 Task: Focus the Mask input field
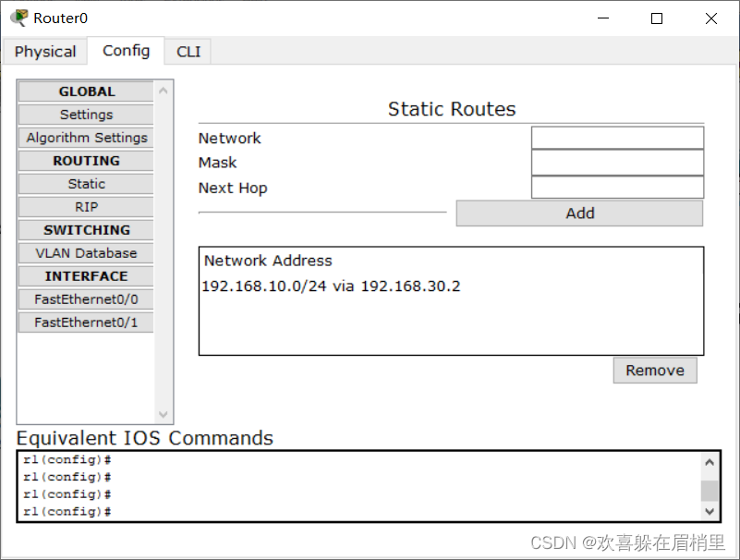coord(617,163)
